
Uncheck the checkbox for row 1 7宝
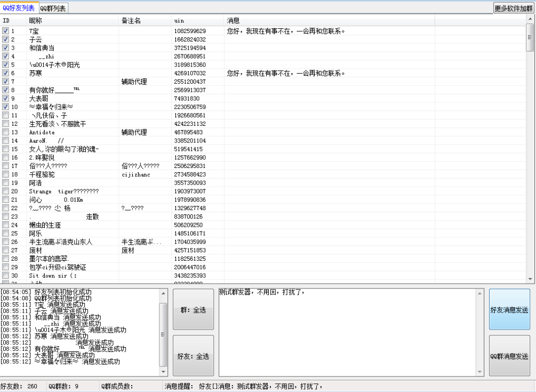[5, 31]
